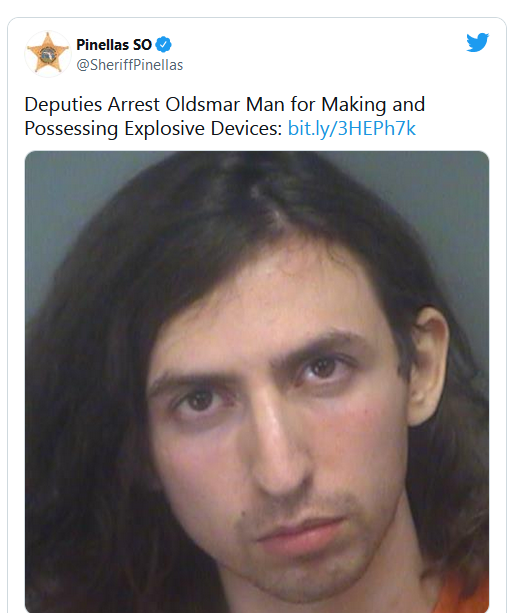Click the tweet headline text about Deputies
Image resolution: width=521 pixels, height=613 pixels.
[x=224, y=117]
